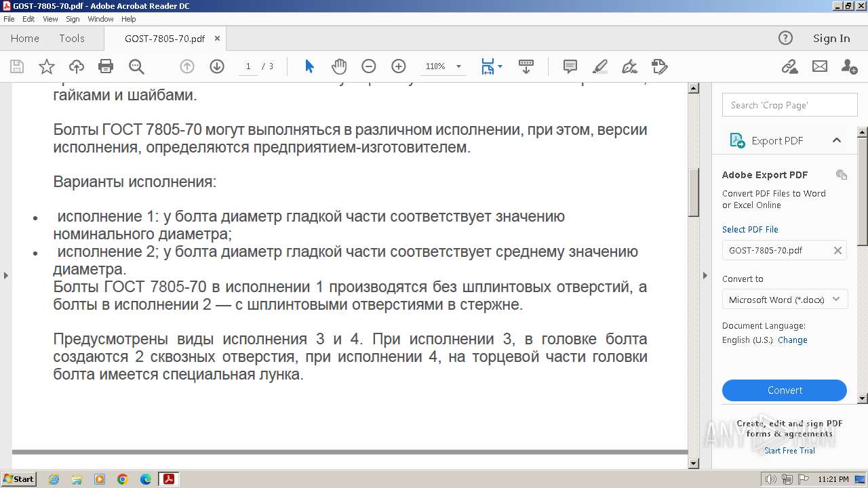Open the Edit menu

pos(28,19)
